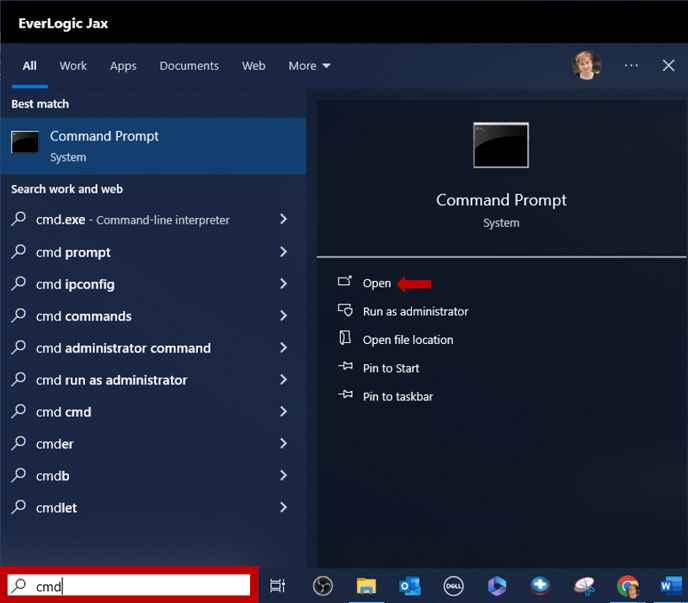Viewport: 688px width, 603px height.
Task: Click the Pin to taskbar pin icon
Action: [x=345, y=394]
